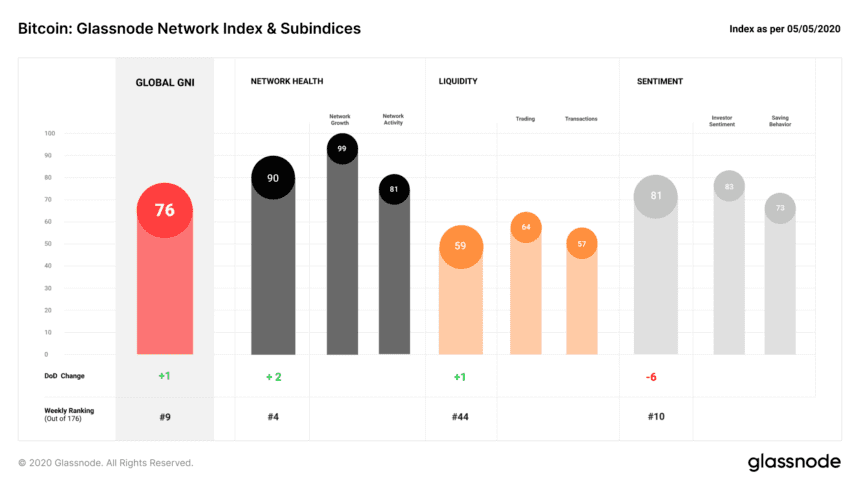Select the Trading 64 orange circle
The height and width of the screenshot is (484, 860).
(x=526, y=227)
